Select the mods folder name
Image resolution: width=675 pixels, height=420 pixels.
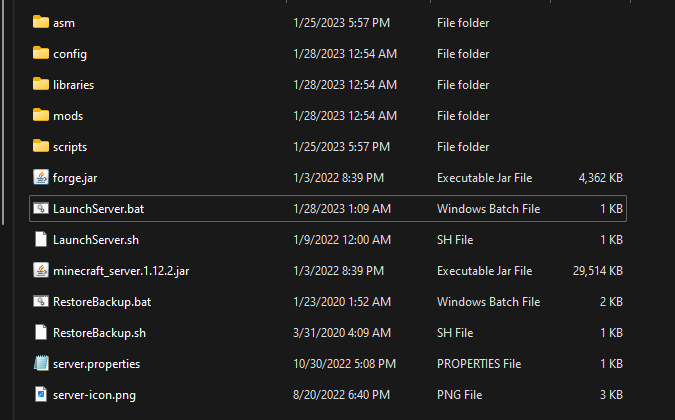point(68,116)
